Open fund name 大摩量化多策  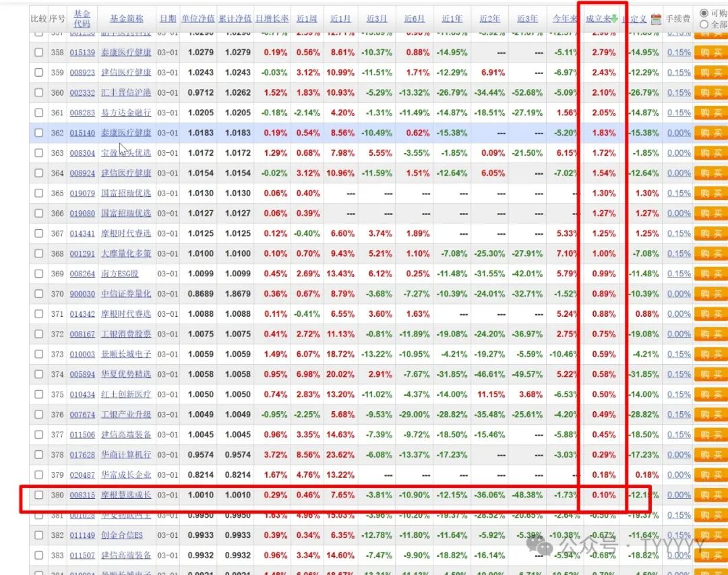[x=126, y=253]
